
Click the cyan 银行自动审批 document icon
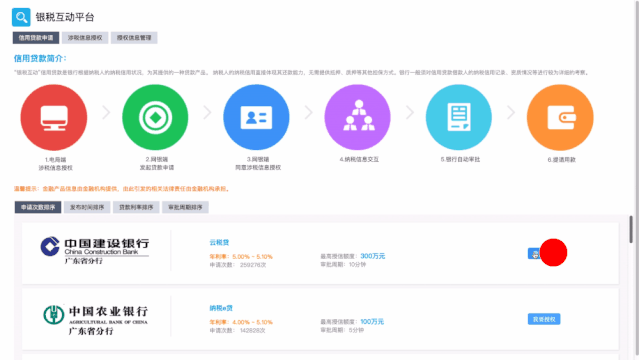tap(459, 117)
